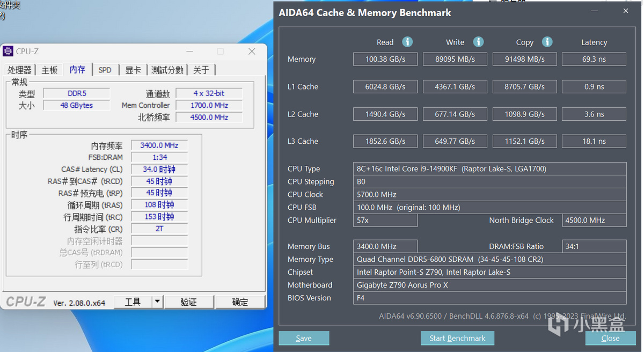This screenshot has width=644, height=352.
Task: Click the 大小 value 48 GBytes in CPU-Z
Action: [x=76, y=105]
